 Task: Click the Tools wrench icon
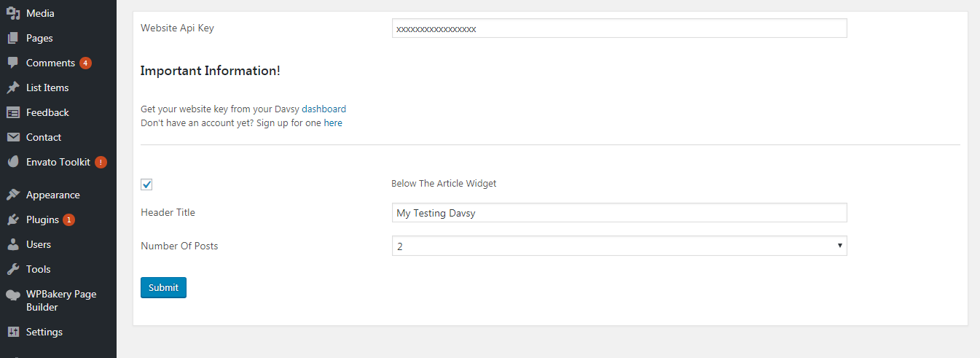[12, 269]
